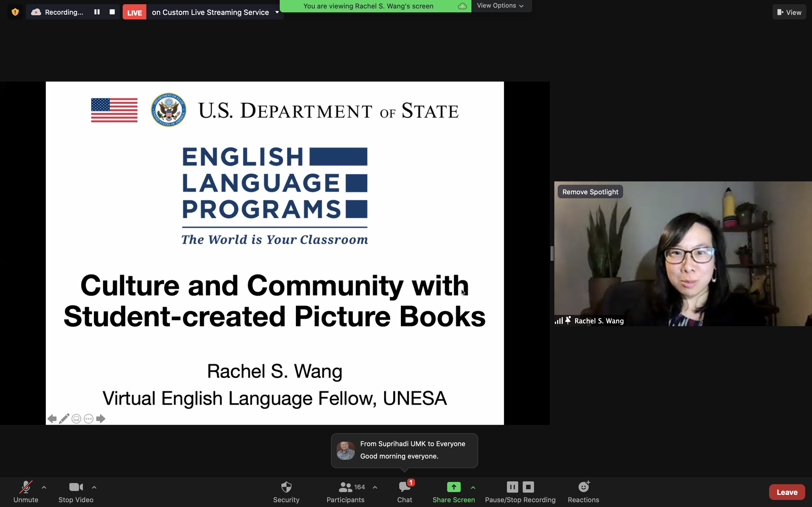
Task: Click the security shield icon top-left
Action: (15, 12)
